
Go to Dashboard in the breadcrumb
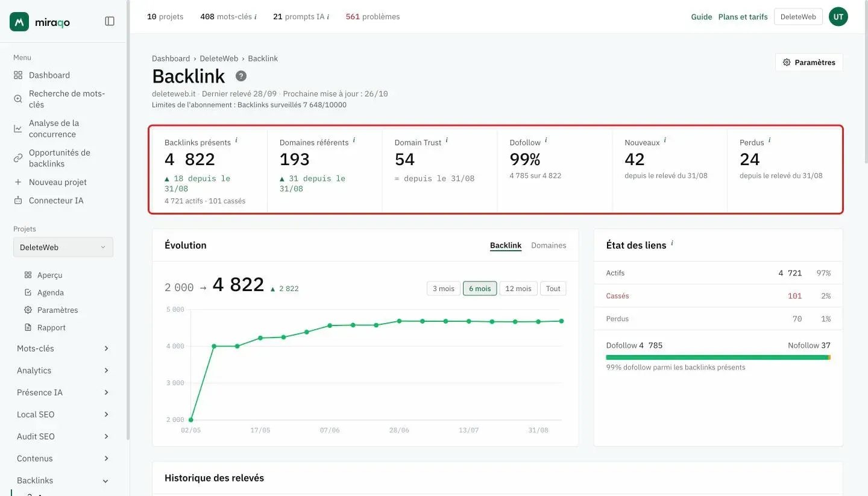[x=171, y=58]
